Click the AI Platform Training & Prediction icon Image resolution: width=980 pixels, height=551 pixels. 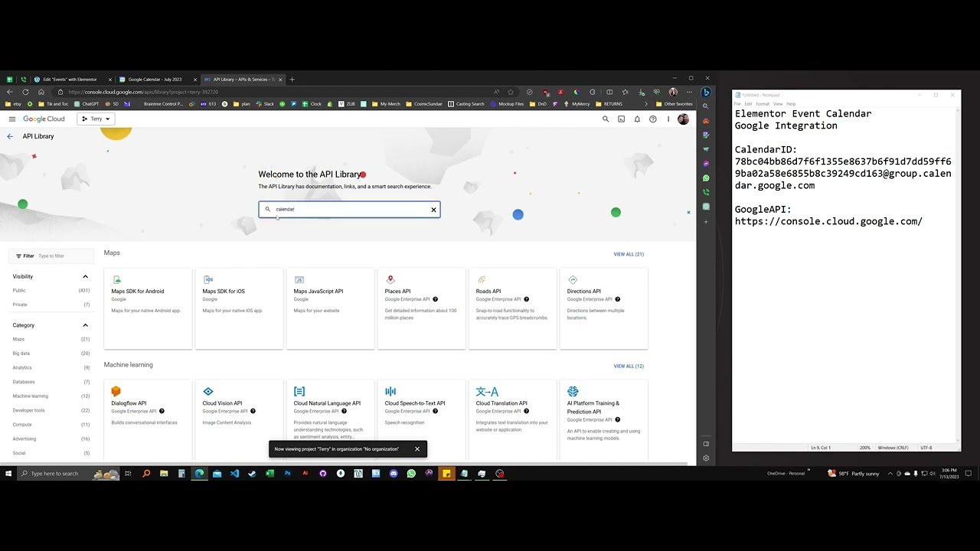pos(573,391)
